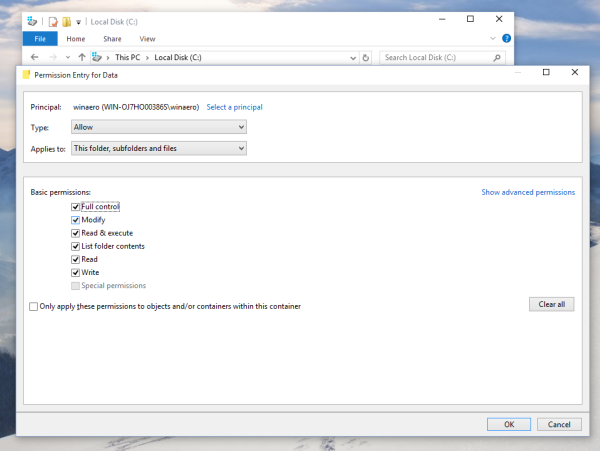
Task: Open Show advanced permissions link
Action: [528, 192]
